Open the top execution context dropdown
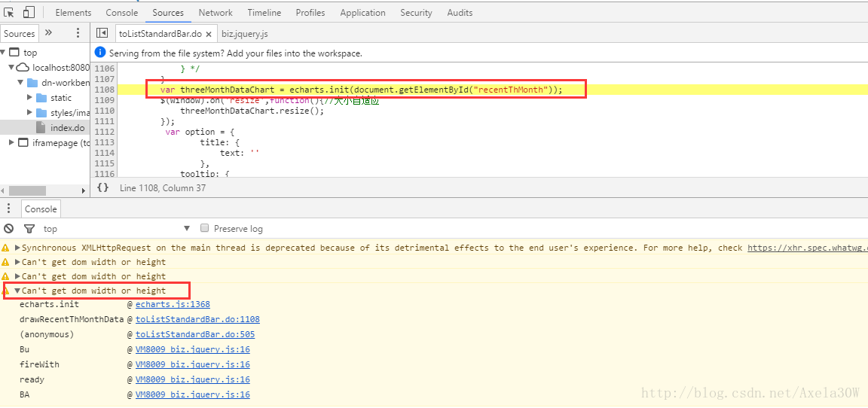This screenshot has width=868, height=408. click(116, 228)
